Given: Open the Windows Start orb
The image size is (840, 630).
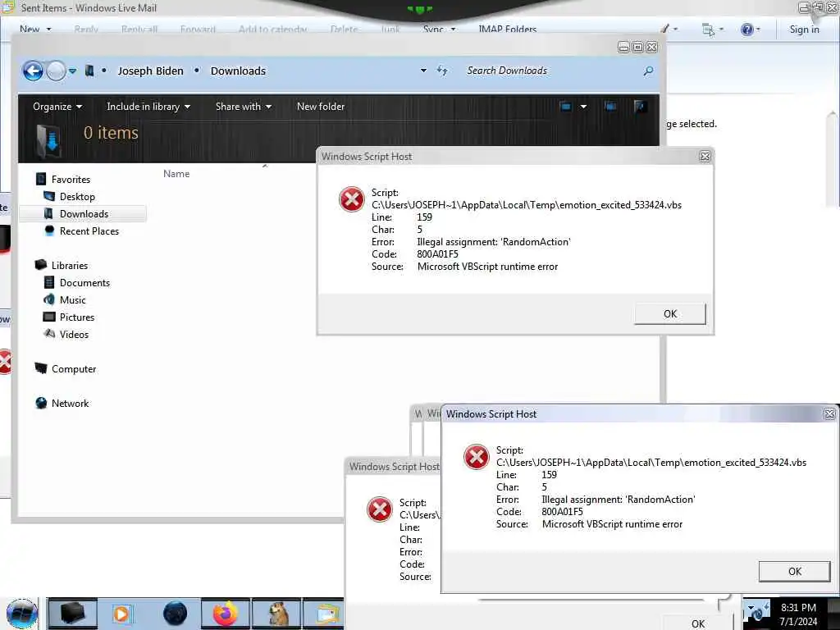Looking at the screenshot, I should (22, 614).
